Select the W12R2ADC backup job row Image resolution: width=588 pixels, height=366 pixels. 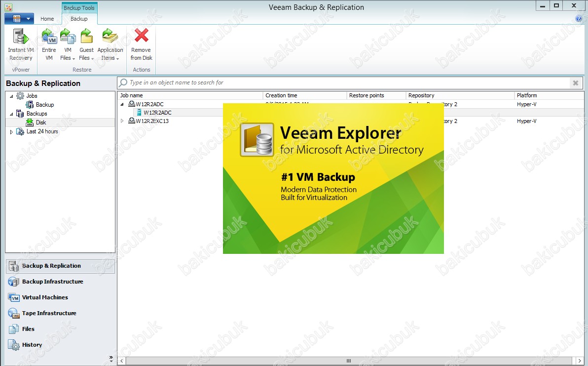[x=149, y=104]
